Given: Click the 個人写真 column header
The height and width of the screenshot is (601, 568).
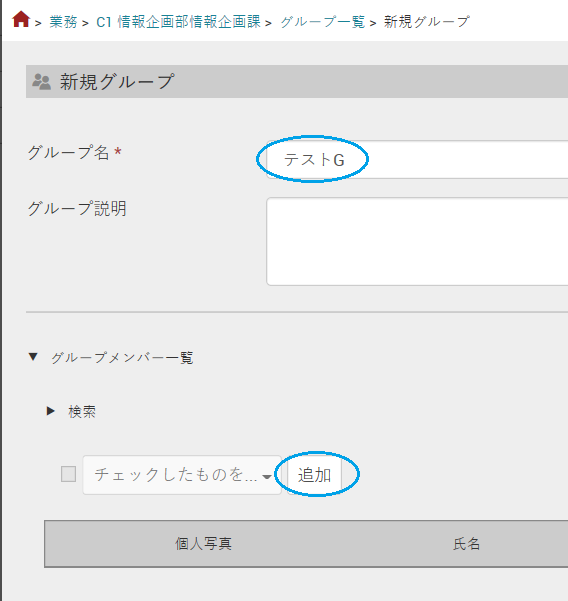Looking at the screenshot, I should (204, 544).
